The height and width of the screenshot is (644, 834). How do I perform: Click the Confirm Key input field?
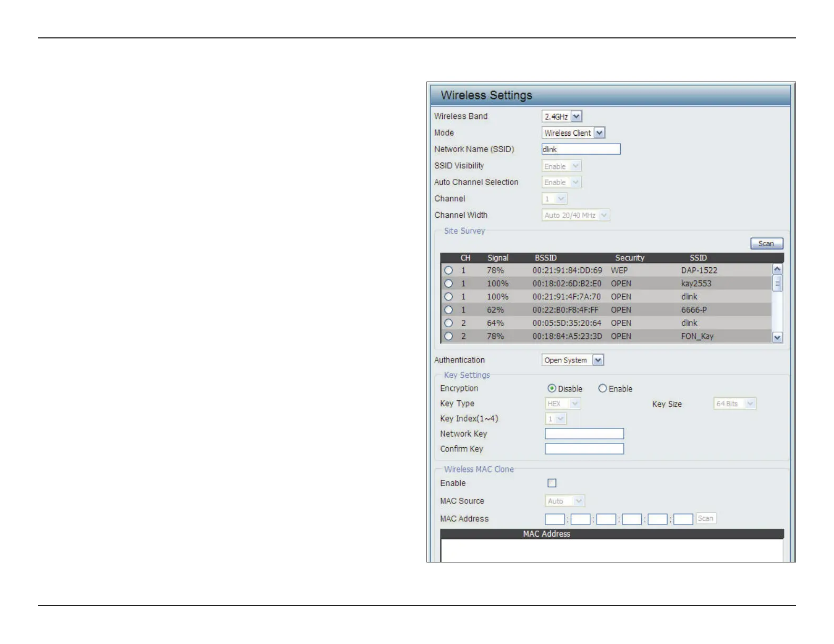pos(584,449)
